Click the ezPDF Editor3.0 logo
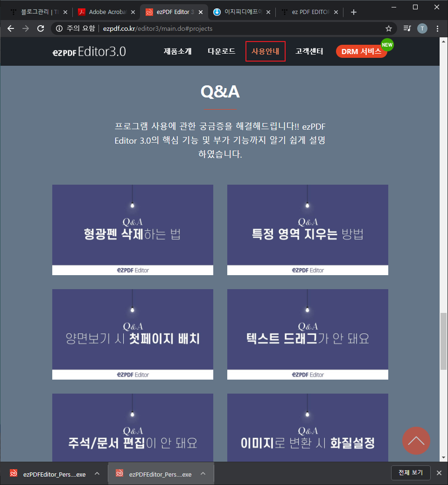The width and height of the screenshot is (448, 485). (x=89, y=52)
